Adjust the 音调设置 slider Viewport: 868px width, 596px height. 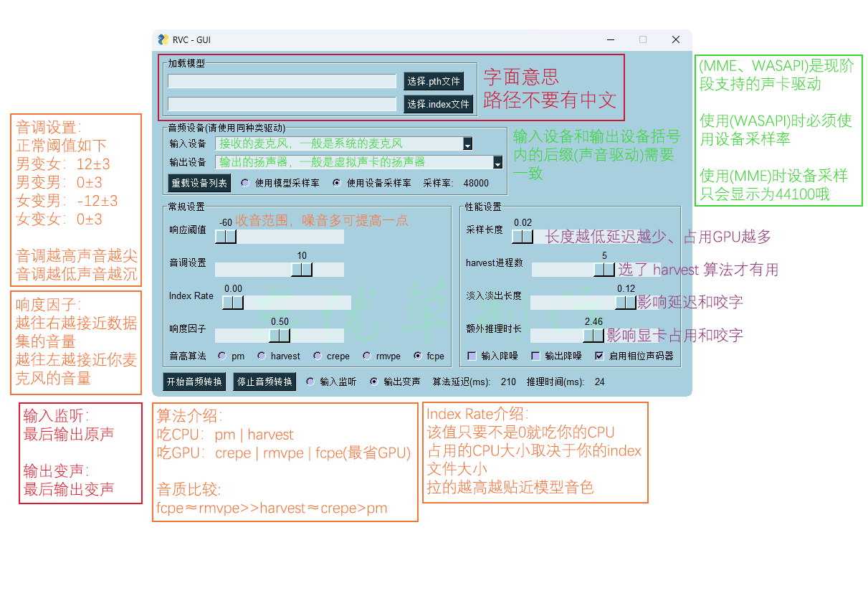coord(302,270)
